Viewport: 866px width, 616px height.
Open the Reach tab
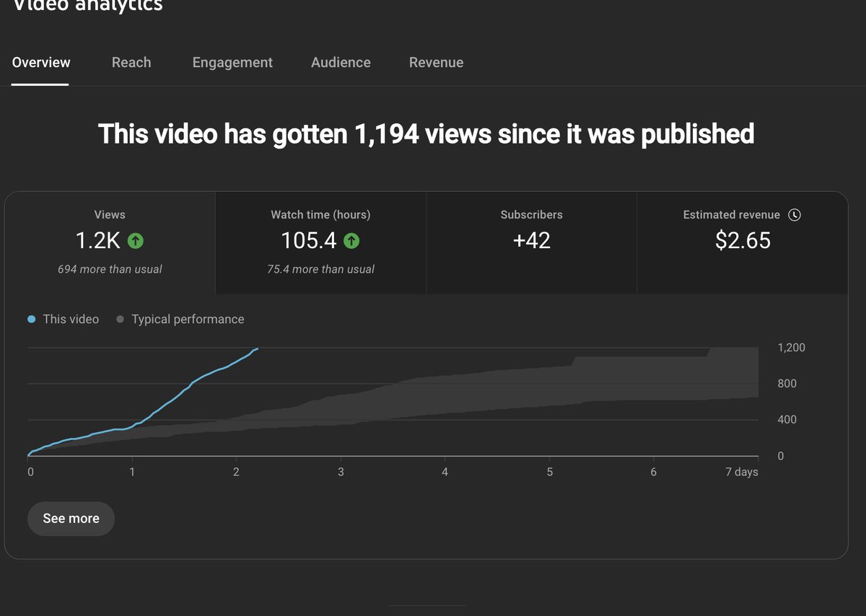pyautogui.click(x=131, y=63)
